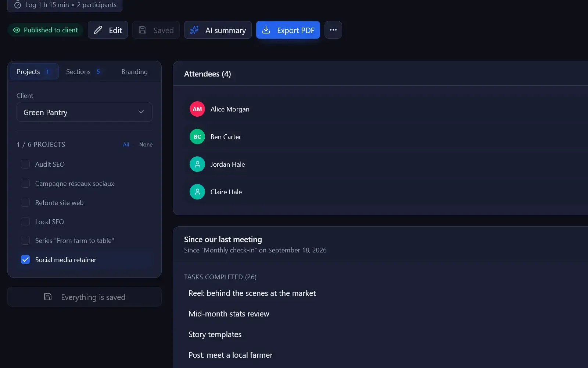Click the download icon on Export PDF

click(266, 30)
